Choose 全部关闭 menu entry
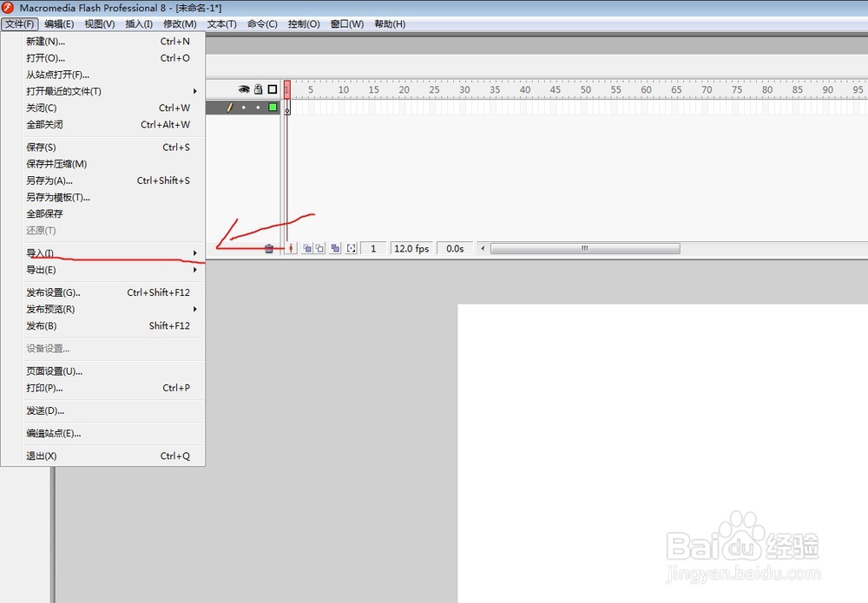The image size is (868, 603). coord(103,124)
